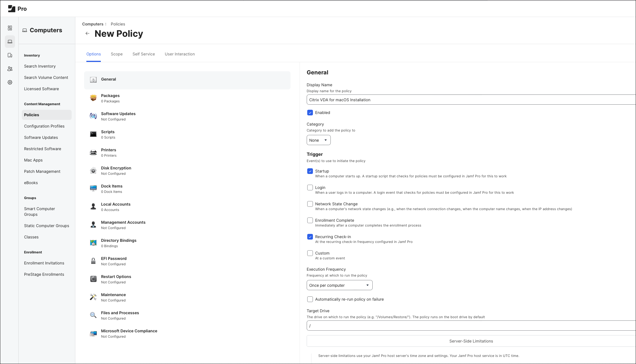The height and width of the screenshot is (364, 636).
Task: Click the Policies breadcrumb link
Action: 118,24
